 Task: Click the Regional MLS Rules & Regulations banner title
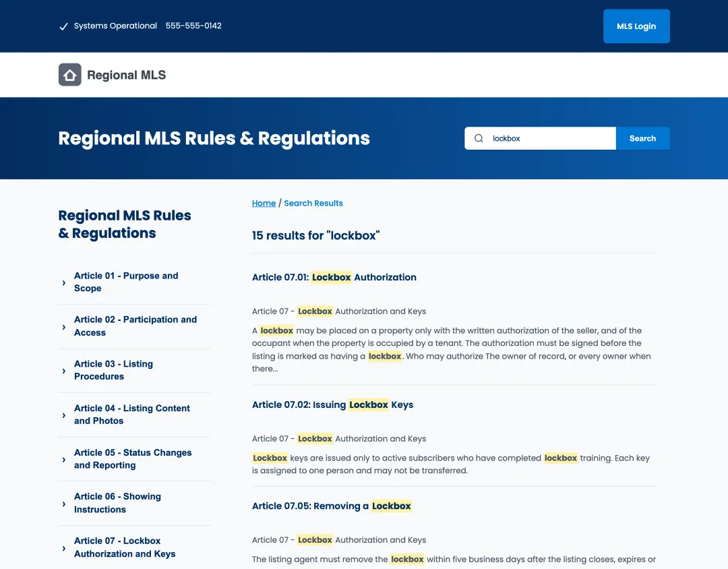tap(214, 138)
